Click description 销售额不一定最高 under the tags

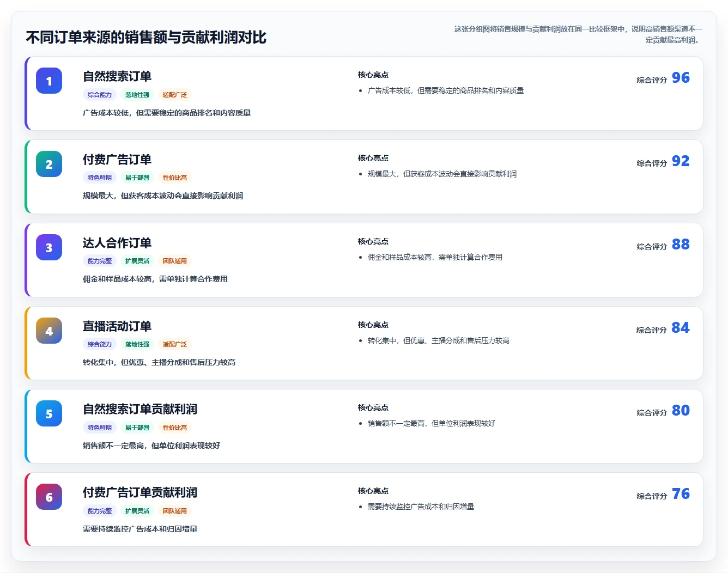tap(151, 446)
